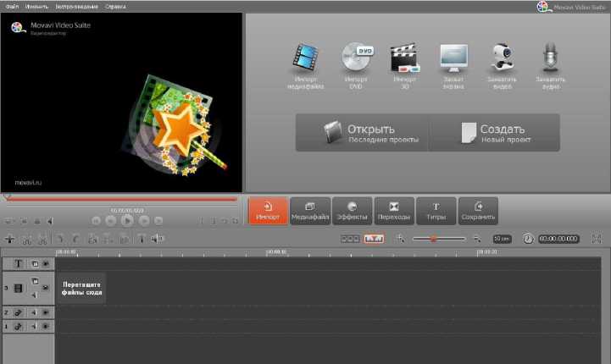Image resolution: width=611 pixels, height=364 pixels.
Task: Click the T text tool in toolbar
Action: (142, 239)
